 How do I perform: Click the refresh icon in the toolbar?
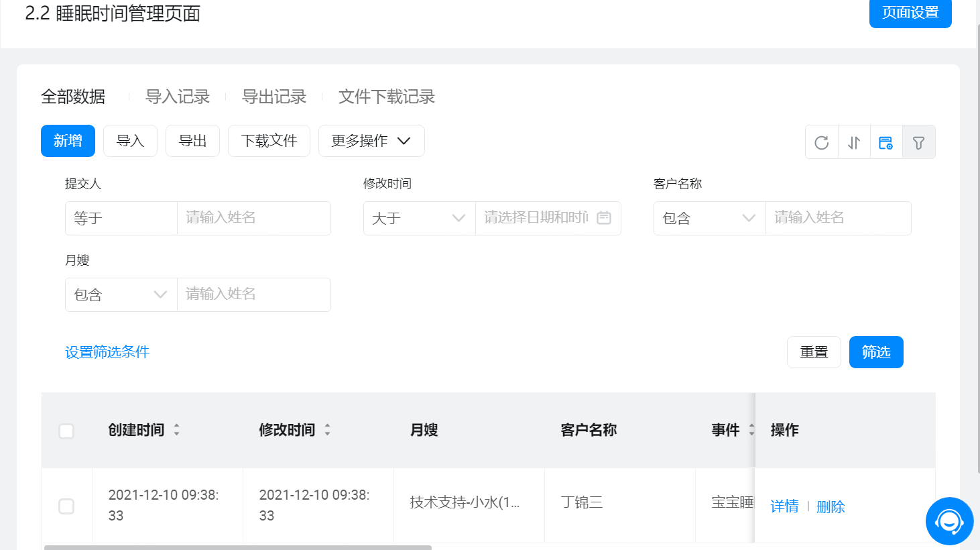pyautogui.click(x=821, y=142)
